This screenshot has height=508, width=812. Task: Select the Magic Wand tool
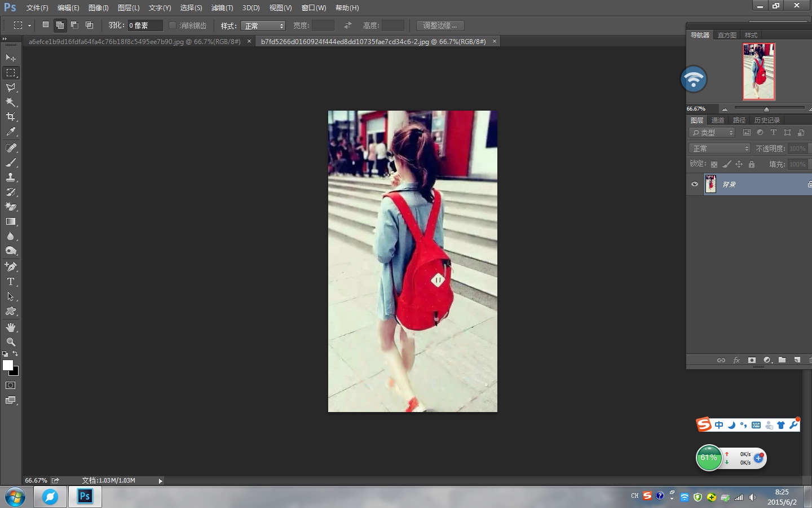click(x=11, y=102)
